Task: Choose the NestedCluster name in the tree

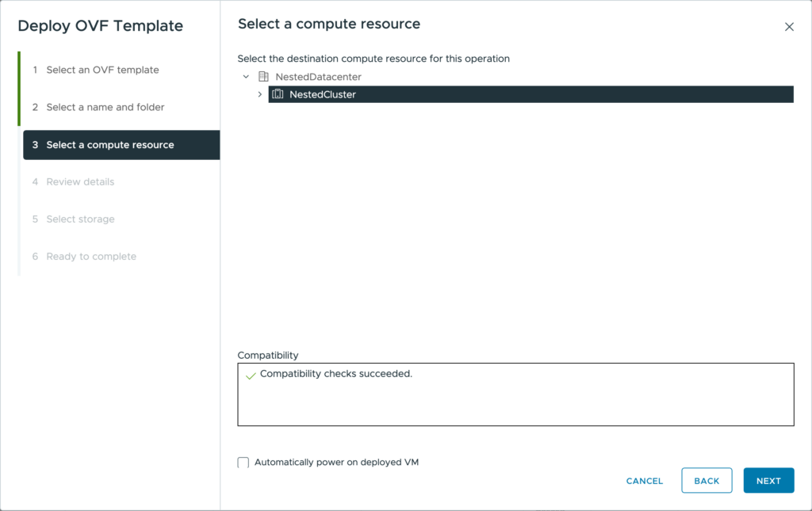Action: tap(323, 94)
